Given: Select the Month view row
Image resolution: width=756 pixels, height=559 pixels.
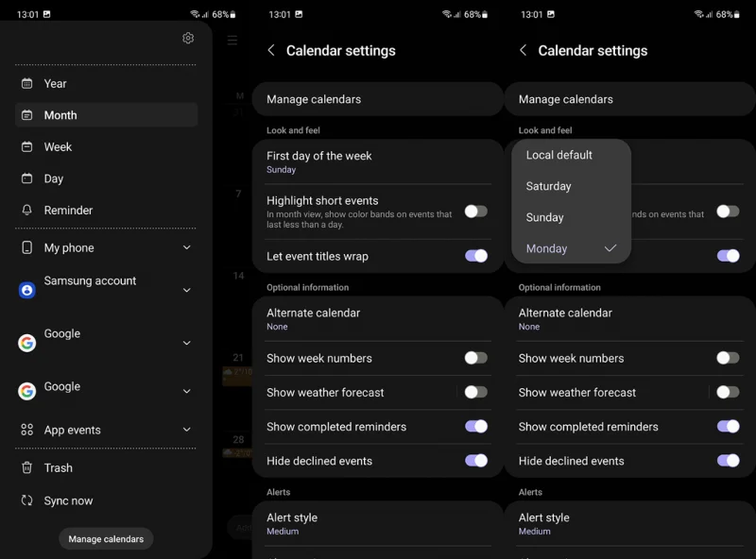Looking at the screenshot, I should pyautogui.click(x=106, y=114).
